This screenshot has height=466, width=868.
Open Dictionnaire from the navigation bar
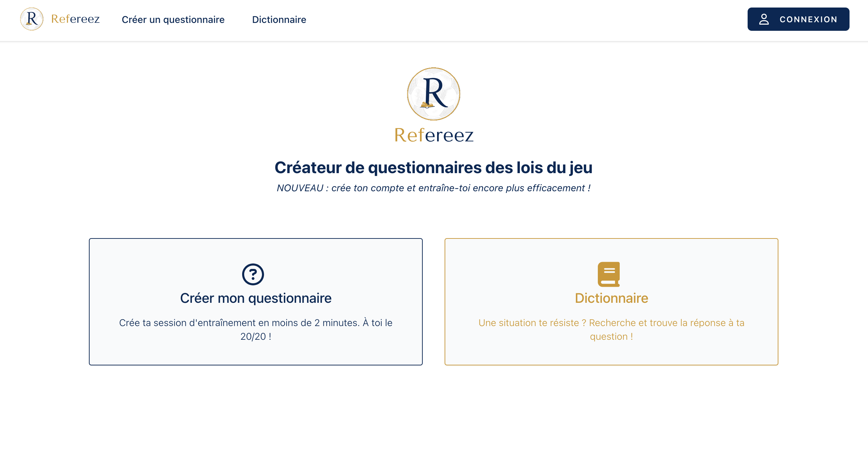click(279, 20)
